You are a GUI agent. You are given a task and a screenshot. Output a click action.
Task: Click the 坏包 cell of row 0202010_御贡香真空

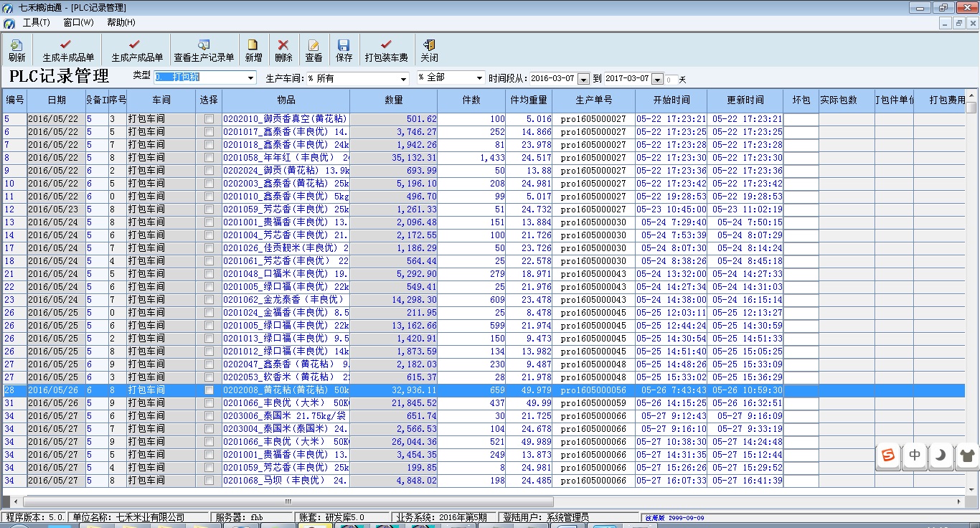click(x=801, y=119)
